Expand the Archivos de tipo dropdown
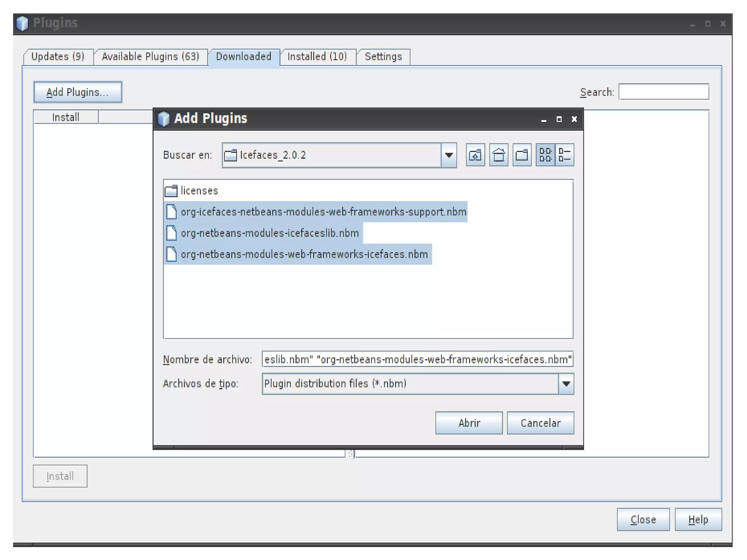 (566, 384)
